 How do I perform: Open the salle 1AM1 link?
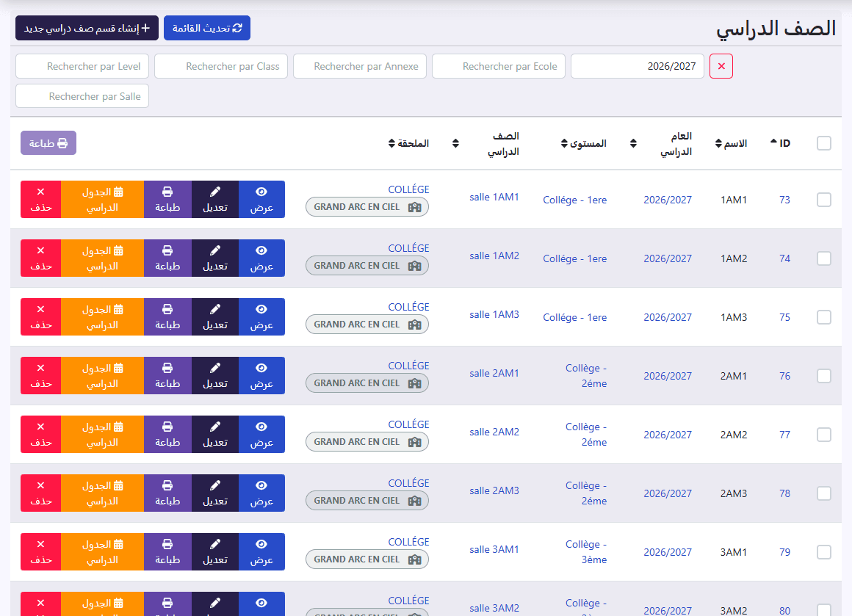[x=494, y=198]
